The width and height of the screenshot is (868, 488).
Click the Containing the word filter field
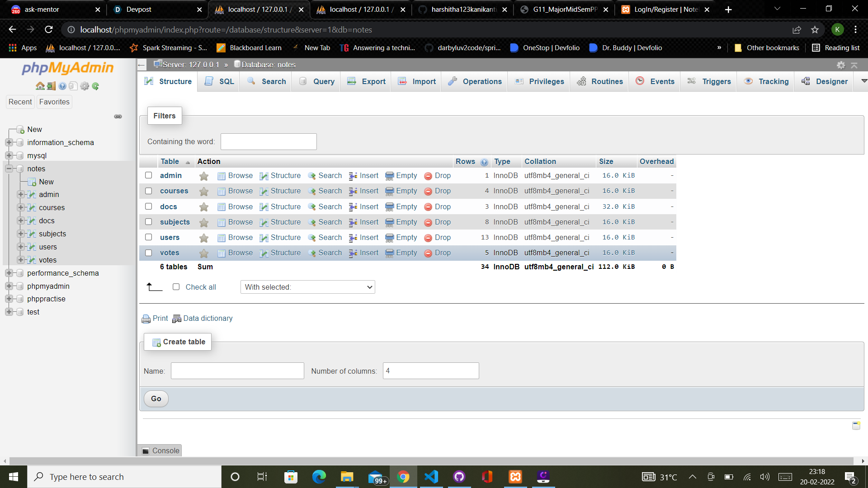269,141
